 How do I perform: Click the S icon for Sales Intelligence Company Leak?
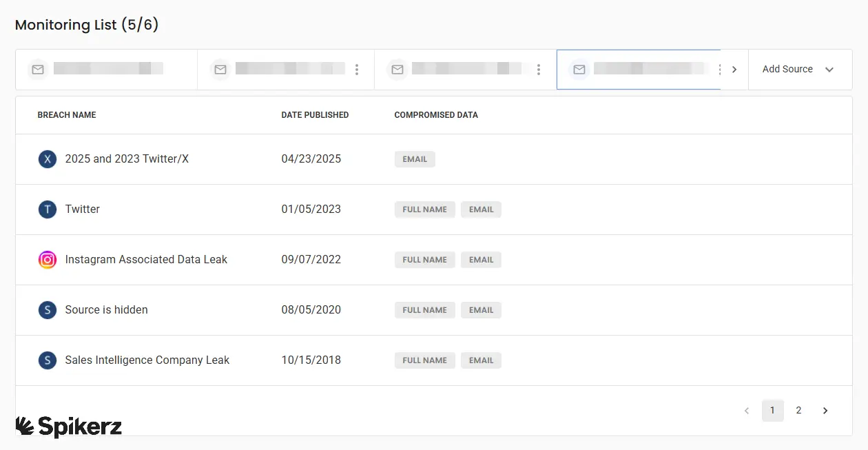point(47,360)
